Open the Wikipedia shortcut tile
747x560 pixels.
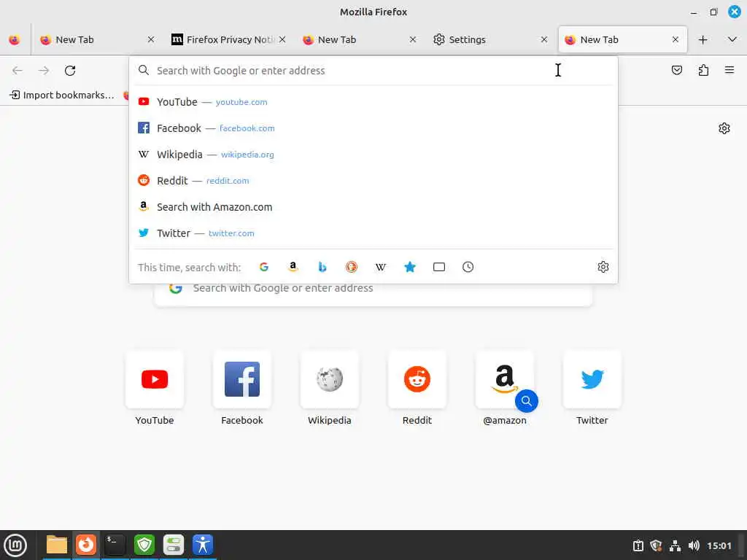point(330,388)
